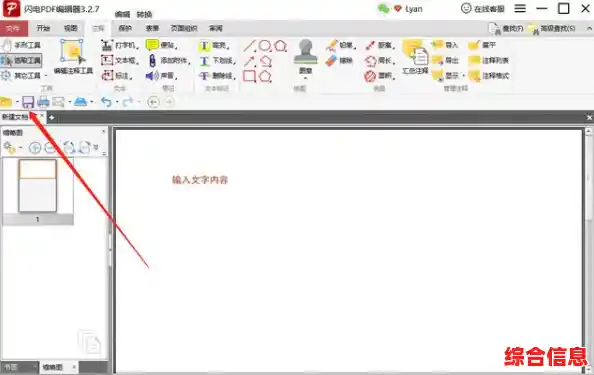Enlarge thumbnails with the plus icon
The width and height of the screenshot is (594, 375).
(x=35, y=147)
